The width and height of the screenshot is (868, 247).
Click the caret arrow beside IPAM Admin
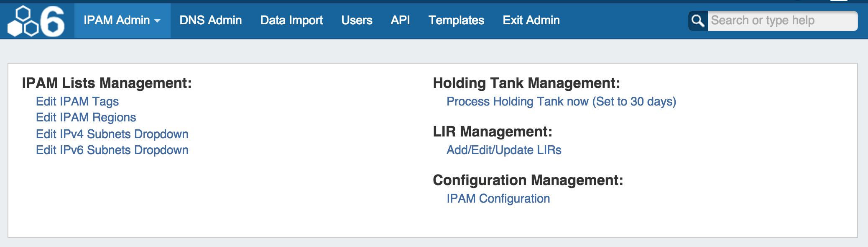157,21
